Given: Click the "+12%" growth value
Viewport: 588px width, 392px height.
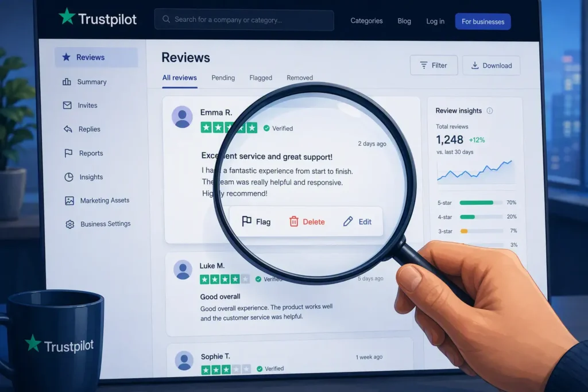Looking at the screenshot, I should (477, 140).
